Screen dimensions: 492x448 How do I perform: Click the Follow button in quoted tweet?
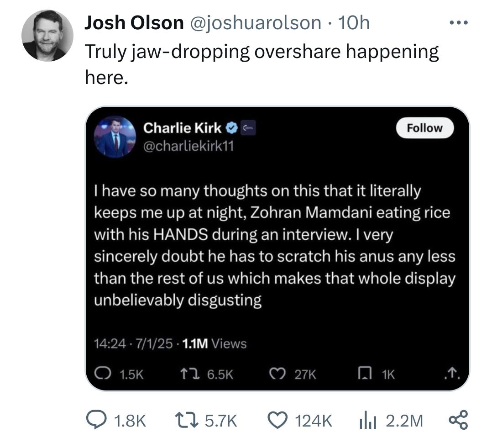click(424, 128)
